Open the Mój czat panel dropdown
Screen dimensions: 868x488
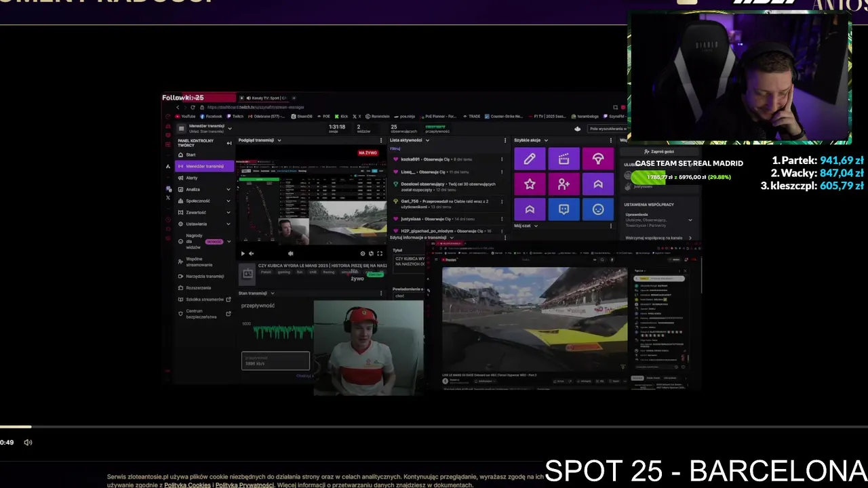coord(536,226)
